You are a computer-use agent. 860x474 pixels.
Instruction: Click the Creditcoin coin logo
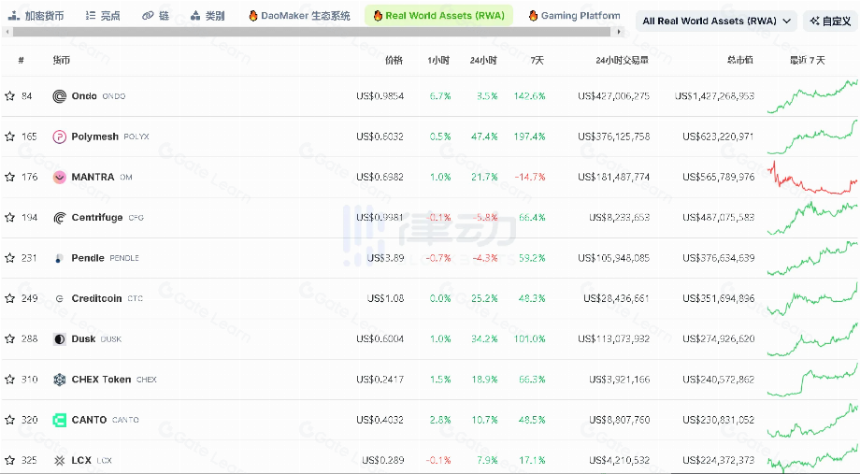59,298
